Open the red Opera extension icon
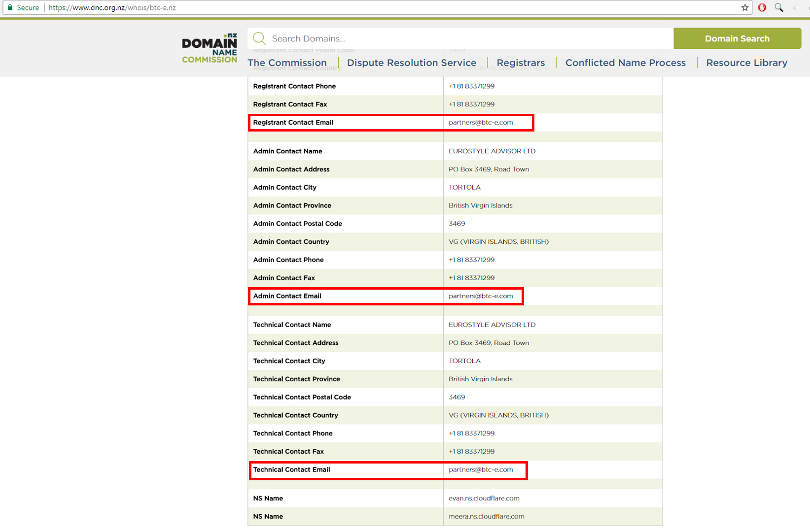 click(x=762, y=7)
